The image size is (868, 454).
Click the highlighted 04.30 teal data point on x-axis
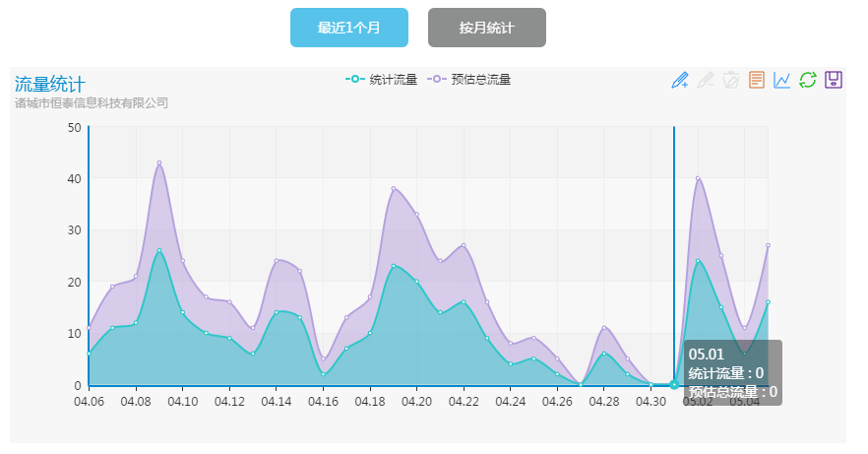[674, 384]
